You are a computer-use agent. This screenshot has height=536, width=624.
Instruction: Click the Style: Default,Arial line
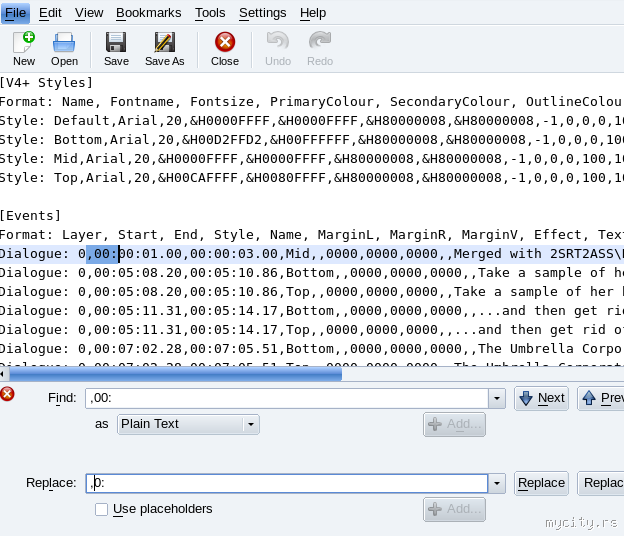312,121
